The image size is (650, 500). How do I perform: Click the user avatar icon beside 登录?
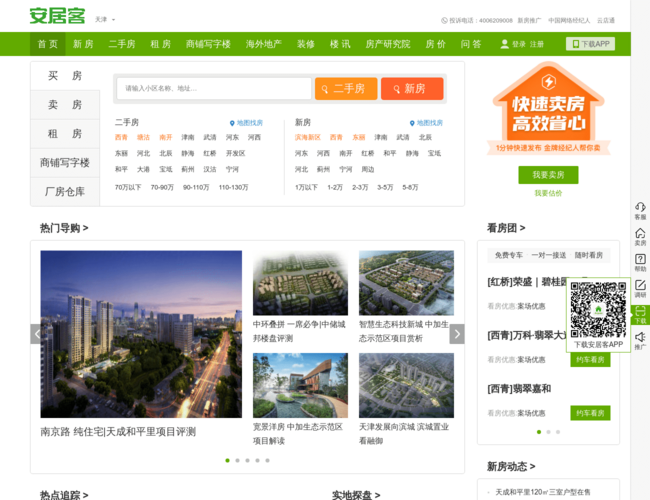pyautogui.click(x=505, y=44)
